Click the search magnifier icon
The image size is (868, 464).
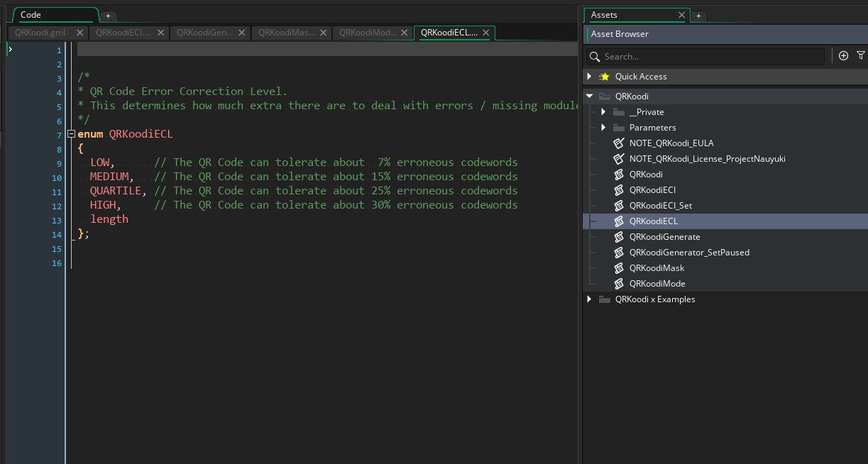coord(595,56)
